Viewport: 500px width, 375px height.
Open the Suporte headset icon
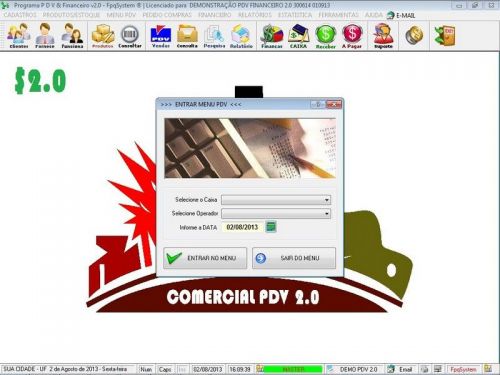(x=383, y=36)
